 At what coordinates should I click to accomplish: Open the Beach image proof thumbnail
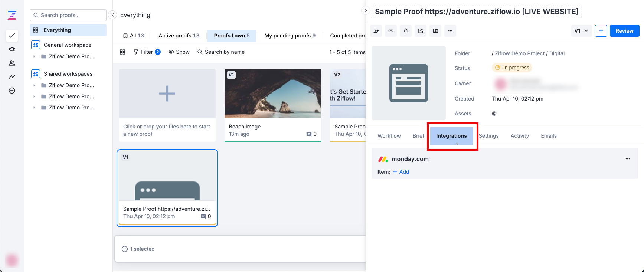(272, 94)
